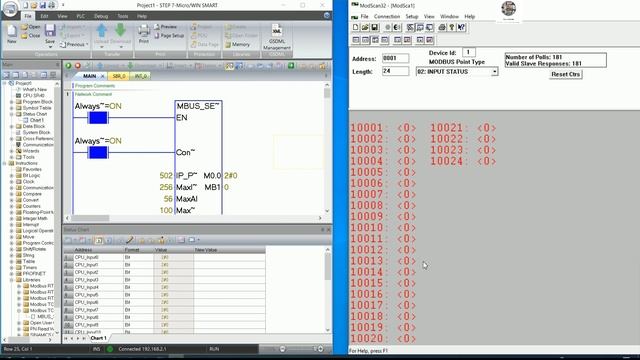Click the green RUN button in editor toolbar
The image size is (640, 360).
click(68, 66)
